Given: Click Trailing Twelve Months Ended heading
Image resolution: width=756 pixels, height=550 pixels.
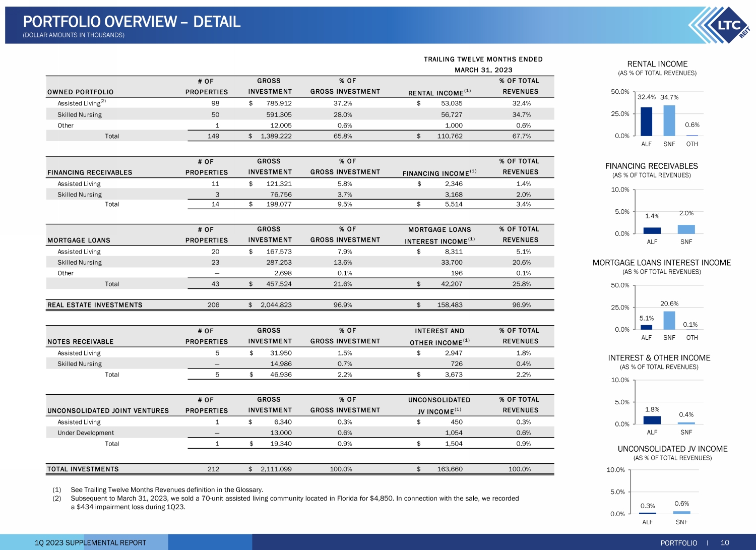Looking at the screenshot, I should pos(483,59).
